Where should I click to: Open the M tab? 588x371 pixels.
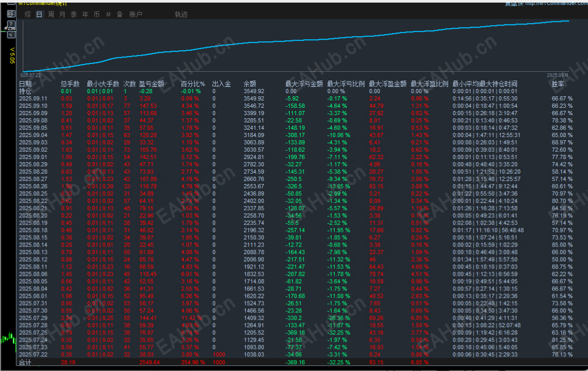[108, 14]
